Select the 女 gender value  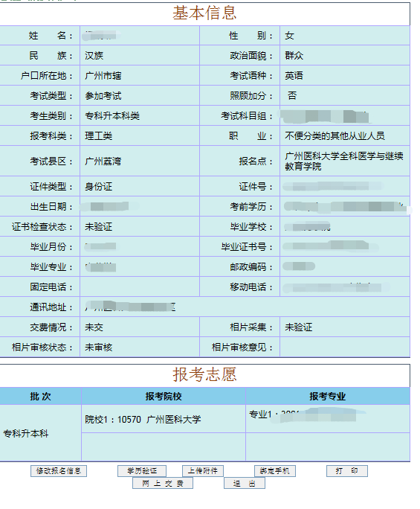tap(289, 36)
